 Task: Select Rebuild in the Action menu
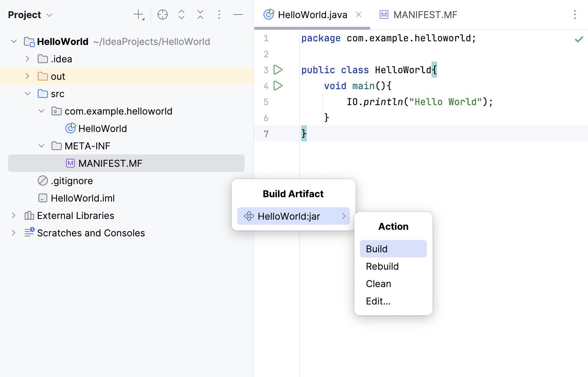(382, 266)
